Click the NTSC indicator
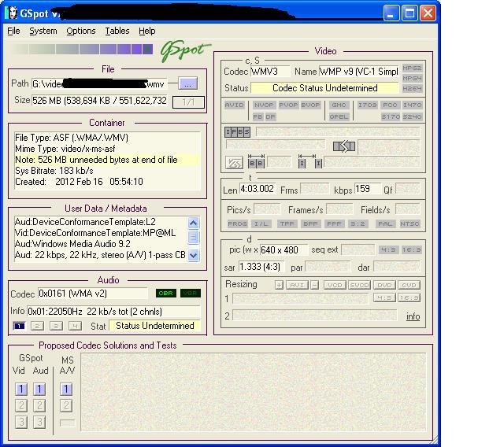 coord(409,223)
